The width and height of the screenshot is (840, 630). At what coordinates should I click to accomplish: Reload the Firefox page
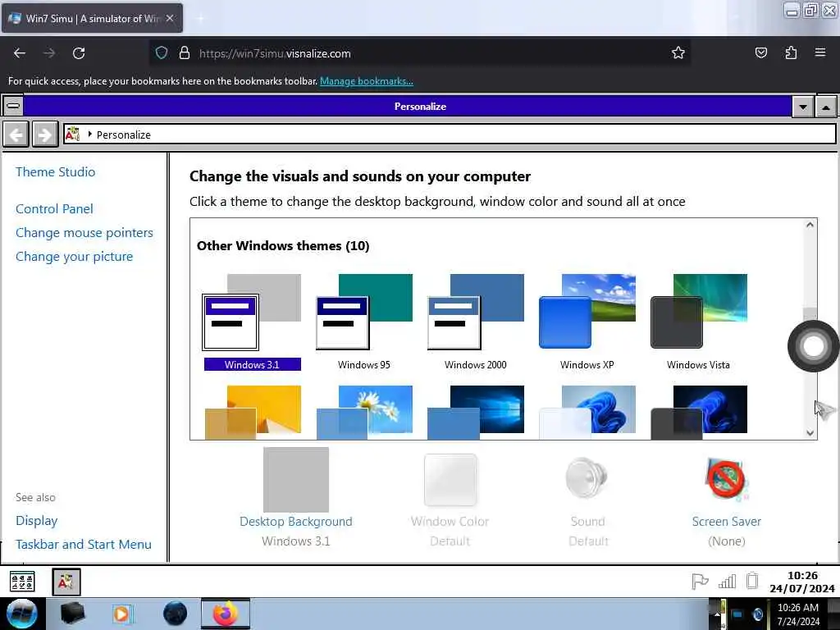pos(79,53)
